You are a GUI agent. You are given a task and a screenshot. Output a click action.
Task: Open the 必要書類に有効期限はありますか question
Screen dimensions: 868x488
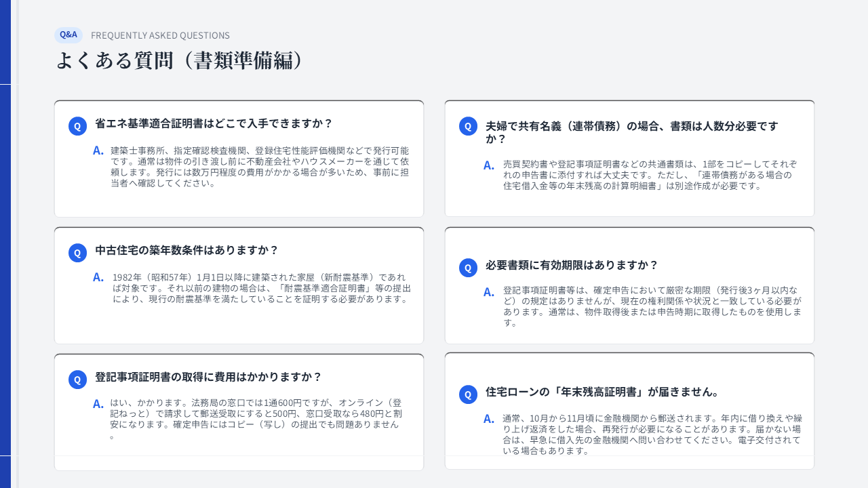pyautogui.click(x=572, y=265)
